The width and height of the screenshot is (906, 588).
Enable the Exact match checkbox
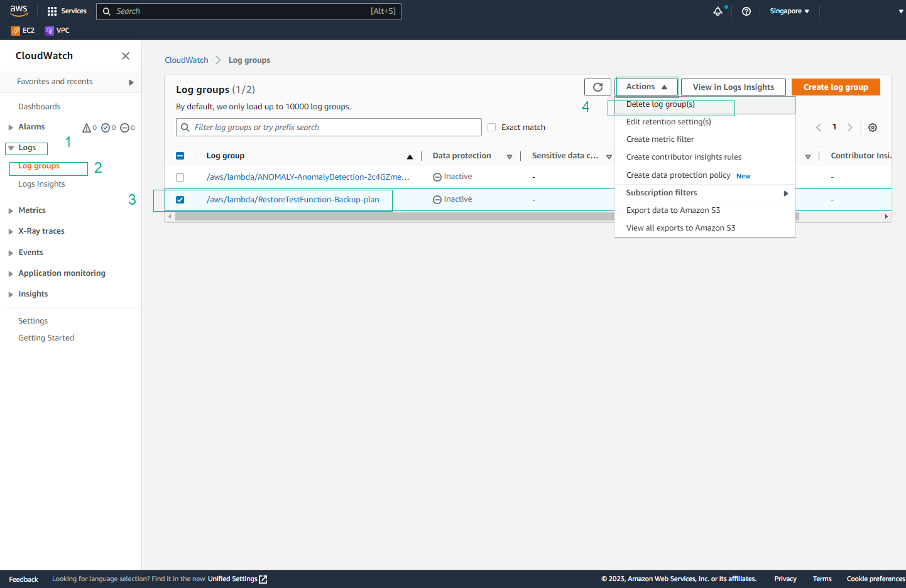(x=491, y=128)
